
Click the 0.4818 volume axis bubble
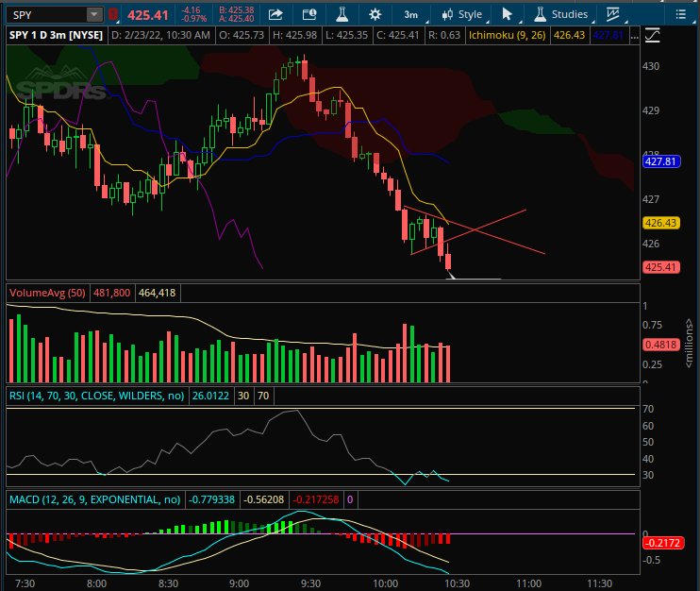tap(661, 345)
